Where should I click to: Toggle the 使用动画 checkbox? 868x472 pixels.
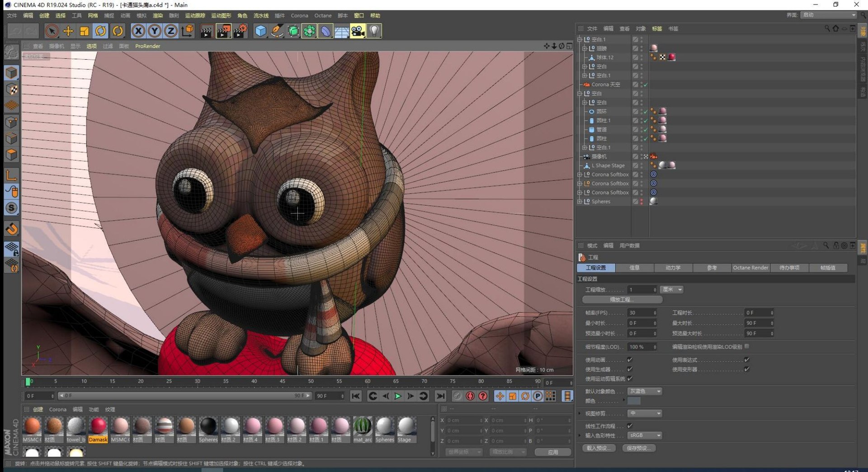point(630,360)
